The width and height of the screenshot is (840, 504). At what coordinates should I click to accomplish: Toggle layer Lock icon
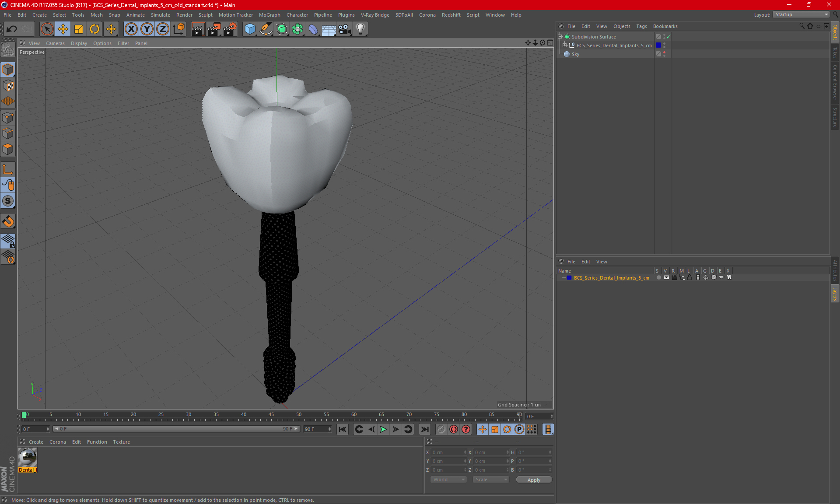click(689, 278)
